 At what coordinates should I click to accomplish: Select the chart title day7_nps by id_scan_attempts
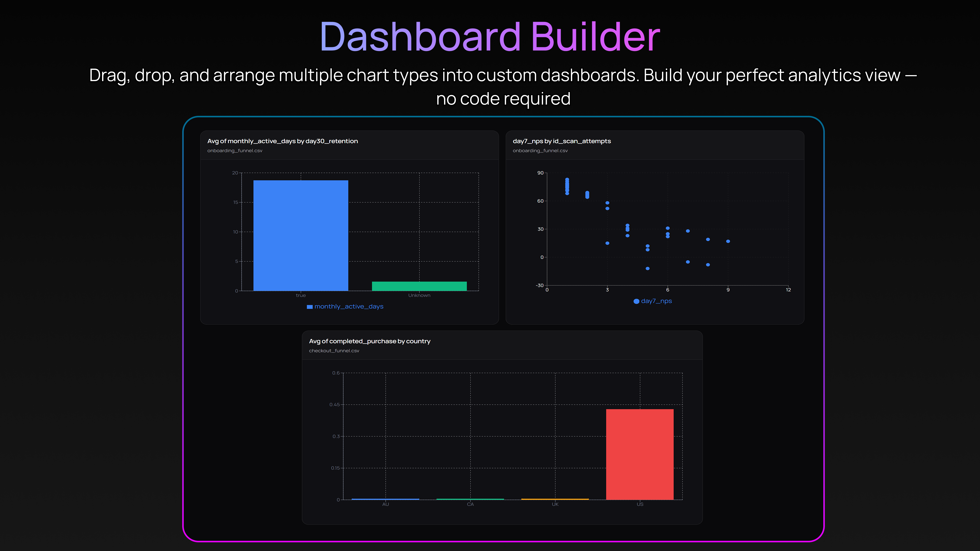pos(561,141)
